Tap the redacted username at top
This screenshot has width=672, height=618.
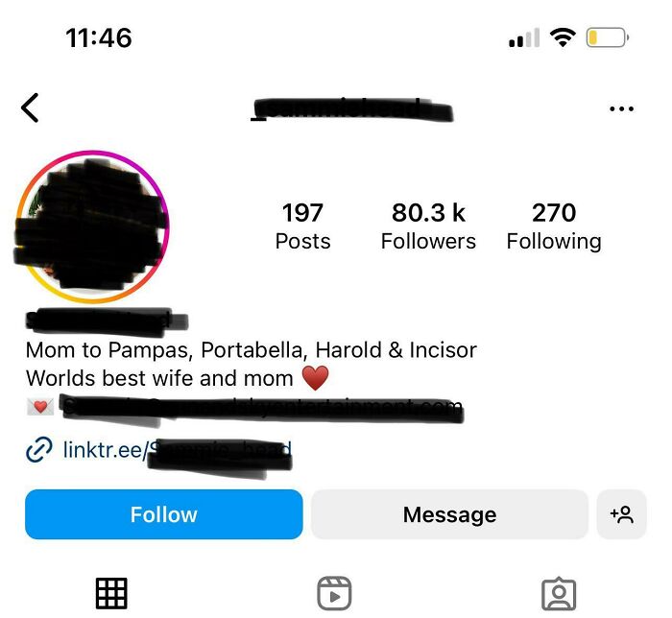point(351,109)
